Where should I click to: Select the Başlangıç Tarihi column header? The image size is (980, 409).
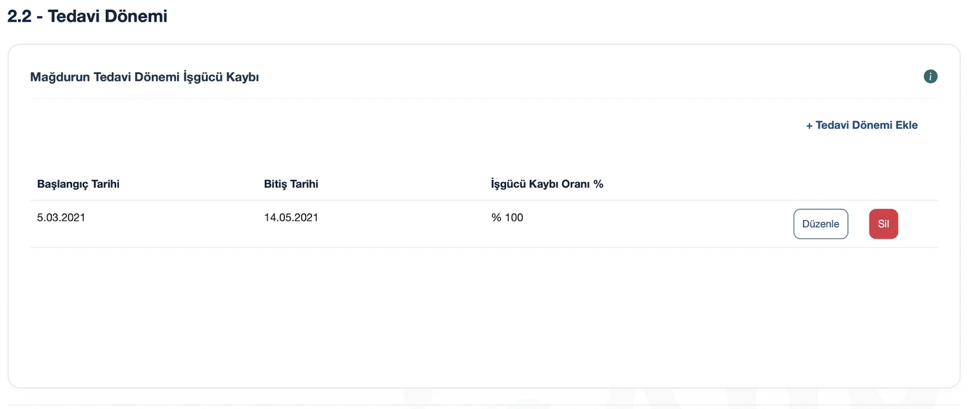(78, 184)
